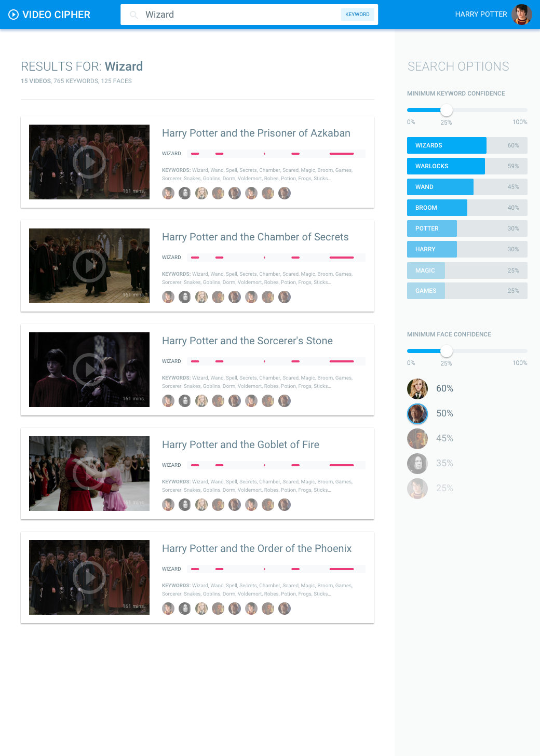The height and width of the screenshot is (756, 540).
Task: Click the HARRY keyword bar
Action: coord(467,249)
